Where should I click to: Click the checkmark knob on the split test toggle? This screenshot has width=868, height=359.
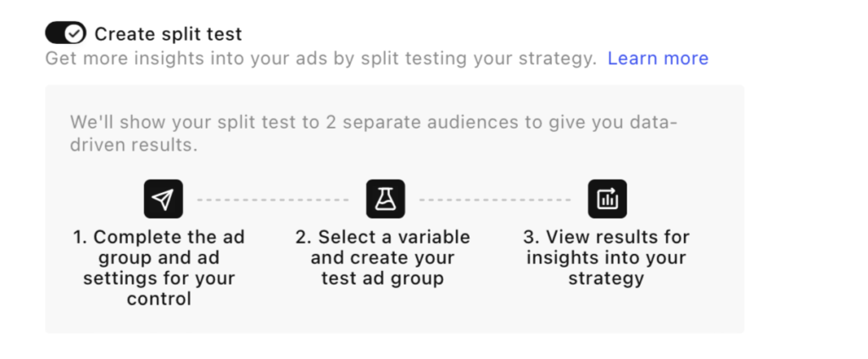tap(75, 33)
